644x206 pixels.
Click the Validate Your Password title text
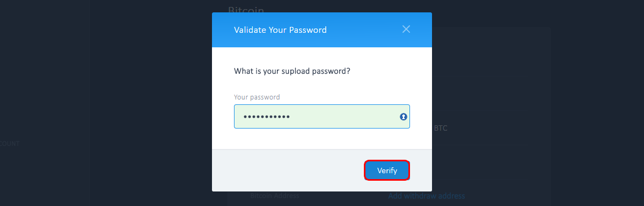280,30
